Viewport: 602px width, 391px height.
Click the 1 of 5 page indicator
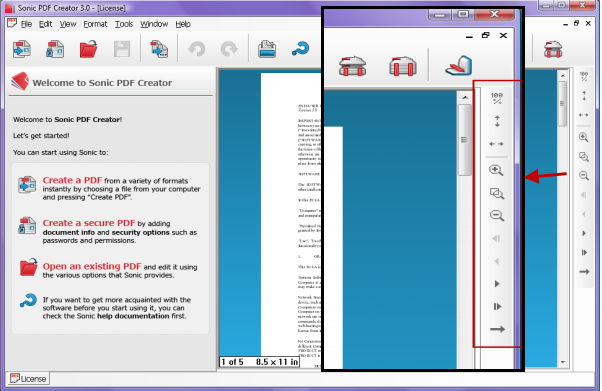tap(232, 362)
